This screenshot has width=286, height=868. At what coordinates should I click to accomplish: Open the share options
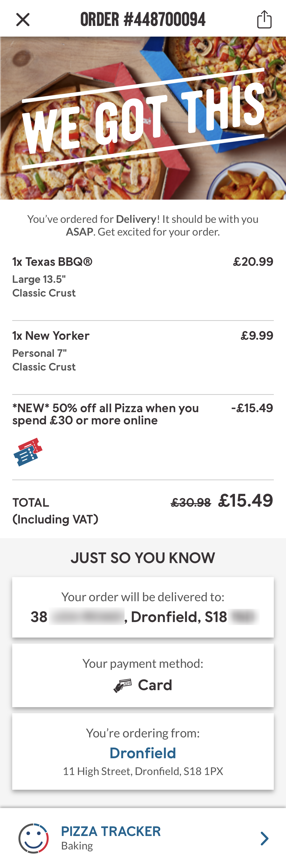264,19
